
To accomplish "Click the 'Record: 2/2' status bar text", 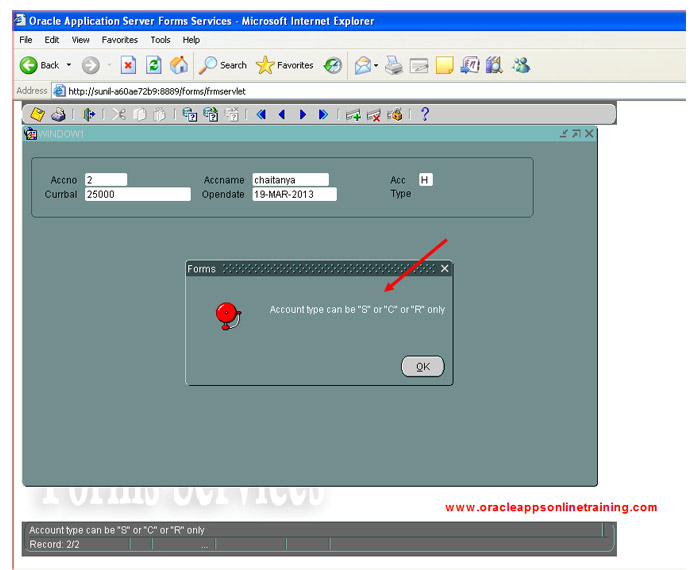I will 54,544.
